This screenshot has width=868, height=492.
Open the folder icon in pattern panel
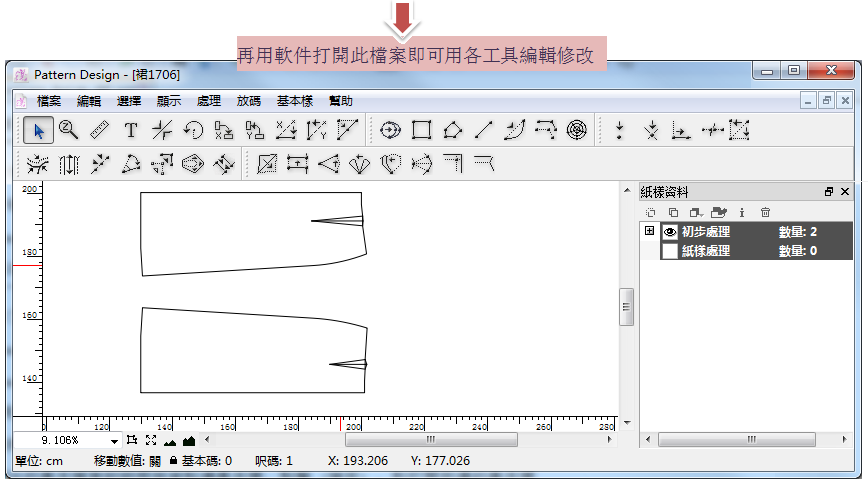pos(719,212)
